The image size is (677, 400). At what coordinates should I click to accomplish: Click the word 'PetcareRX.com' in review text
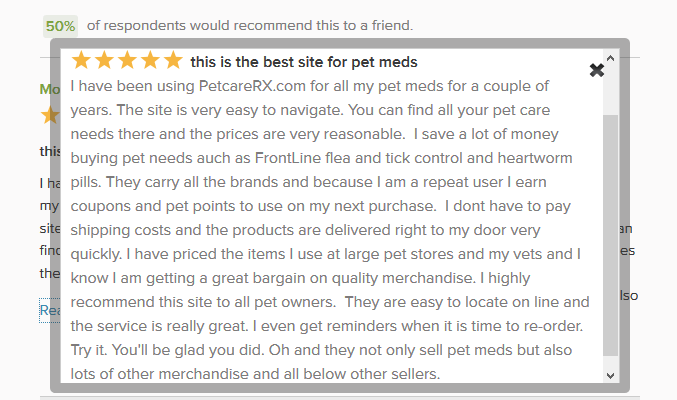tap(252, 86)
